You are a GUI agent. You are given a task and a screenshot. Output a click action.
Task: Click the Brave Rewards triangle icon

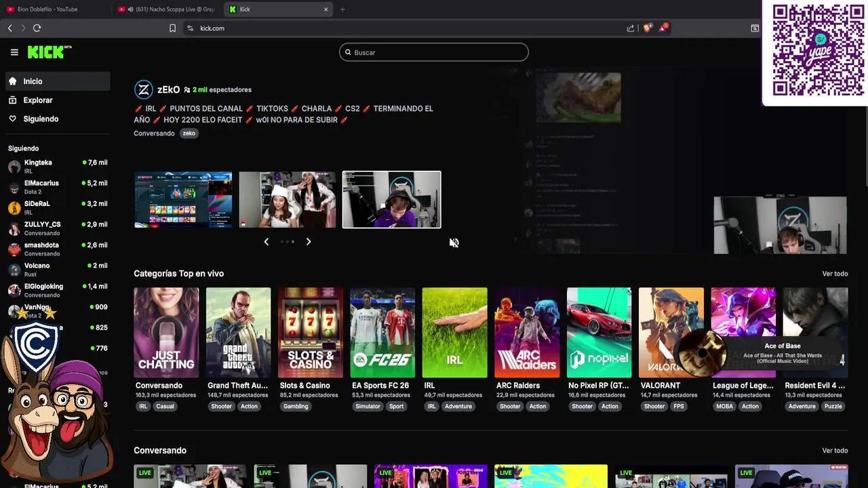[x=663, y=28]
